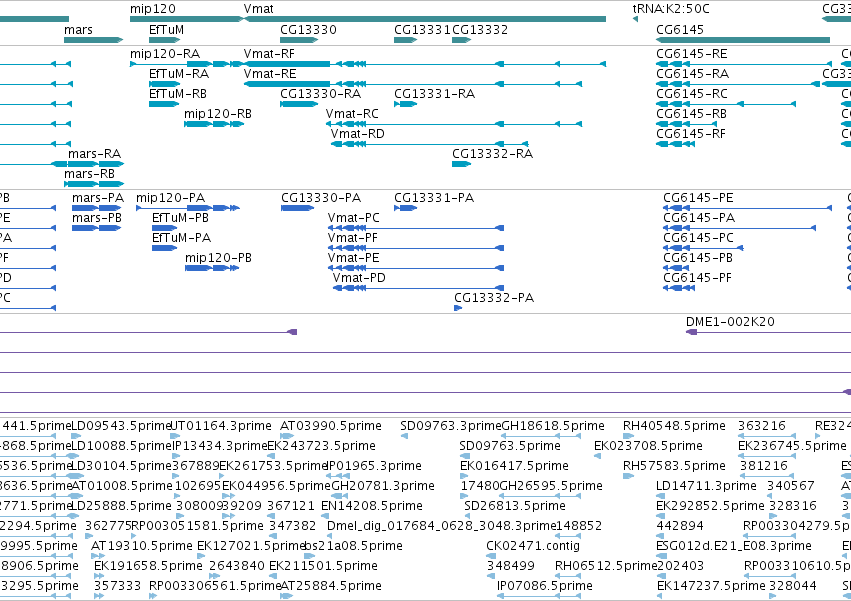Screen dimensions: 851x601
Task: Select transcript CG6145-RB
Action: (x=691, y=114)
